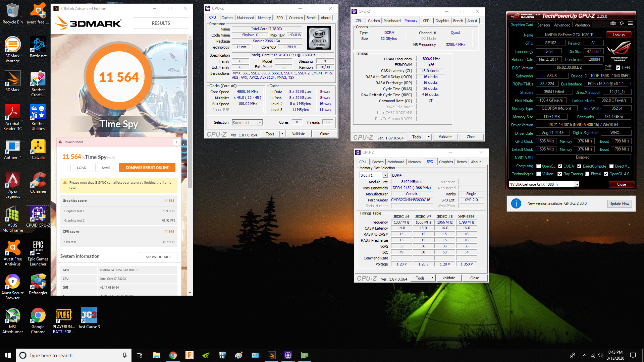
Task: Click BIOS export share icon in GPU-Z
Action: [x=608, y=67]
